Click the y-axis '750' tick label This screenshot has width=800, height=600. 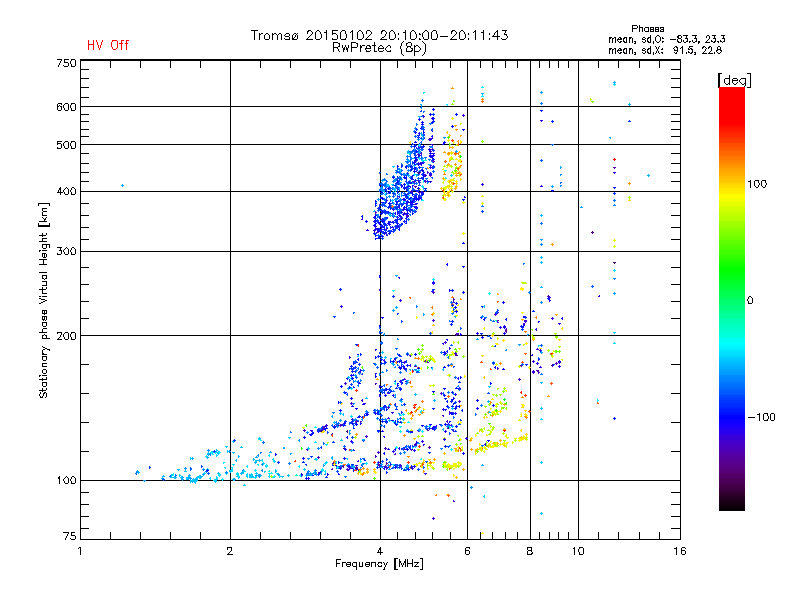click(66, 63)
